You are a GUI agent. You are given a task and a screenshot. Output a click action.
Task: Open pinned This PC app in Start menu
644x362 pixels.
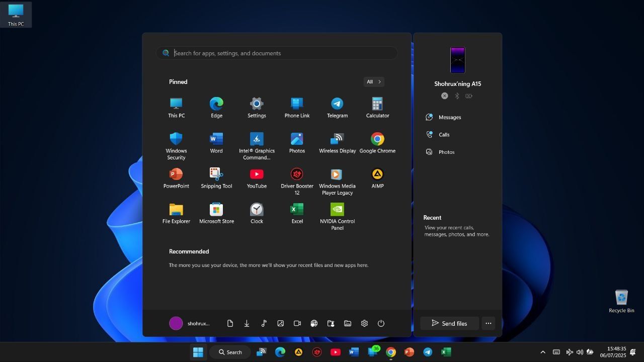point(176,108)
